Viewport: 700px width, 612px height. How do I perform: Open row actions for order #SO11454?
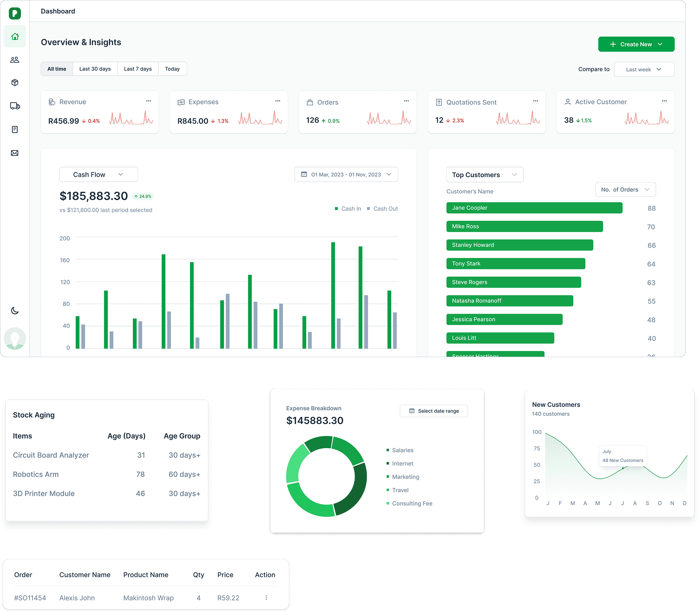266,597
